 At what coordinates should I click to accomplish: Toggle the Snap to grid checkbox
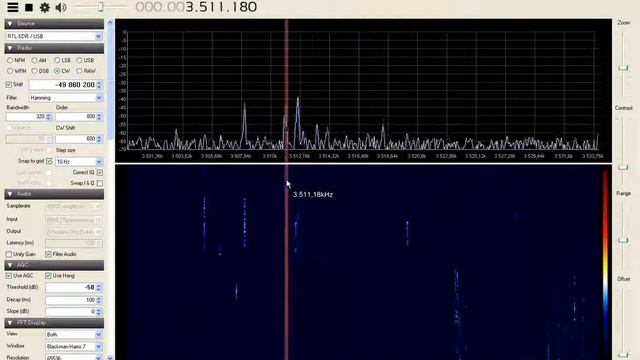click(49, 161)
